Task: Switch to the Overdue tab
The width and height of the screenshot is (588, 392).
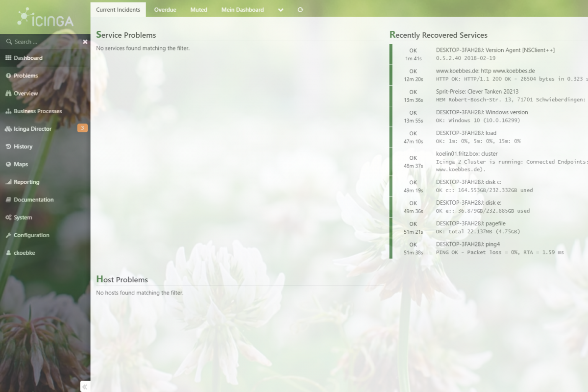Action: coord(165,10)
